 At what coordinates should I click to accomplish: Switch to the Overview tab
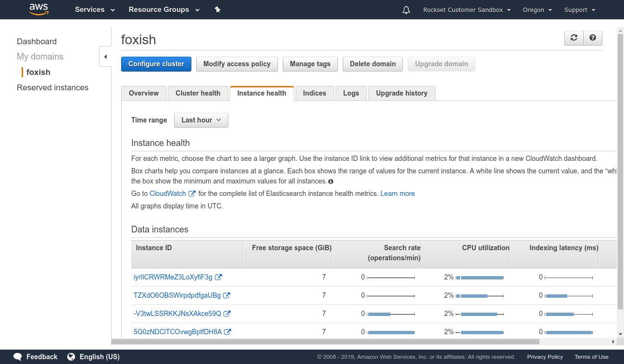point(144,93)
